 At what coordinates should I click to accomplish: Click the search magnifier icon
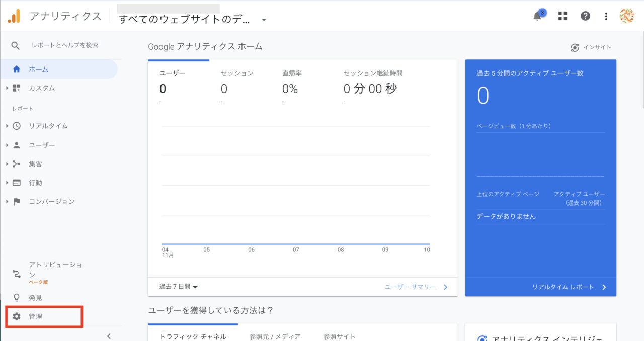[x=16, y=45]
